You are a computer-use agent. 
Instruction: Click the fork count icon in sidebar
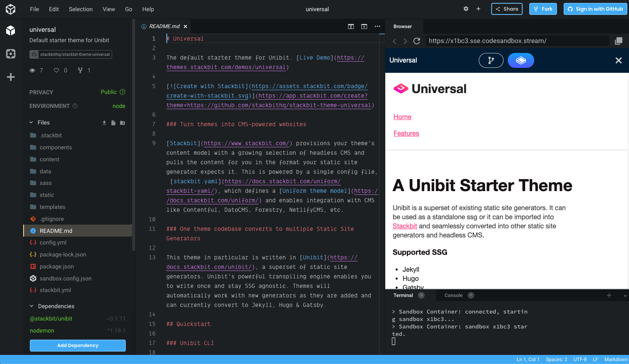(80, 70)
